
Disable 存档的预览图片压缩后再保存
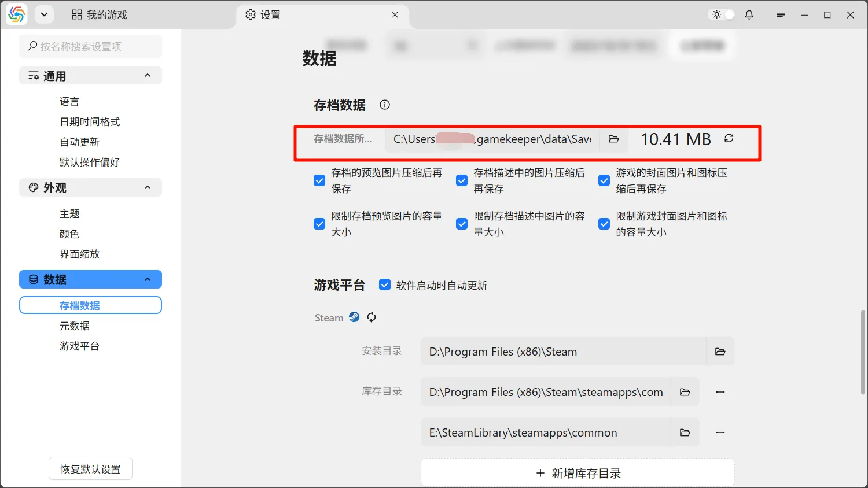[319, 180]
